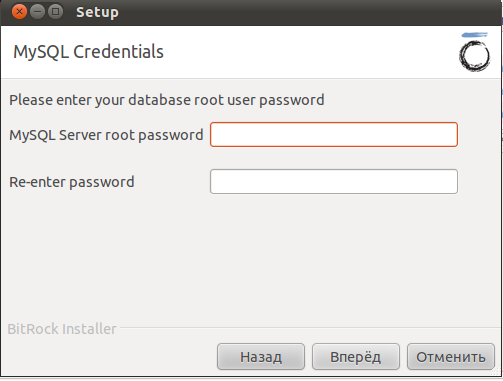Focus the Re-enter password field
Screen dimensions: 503x381
(x=334, y=182)
